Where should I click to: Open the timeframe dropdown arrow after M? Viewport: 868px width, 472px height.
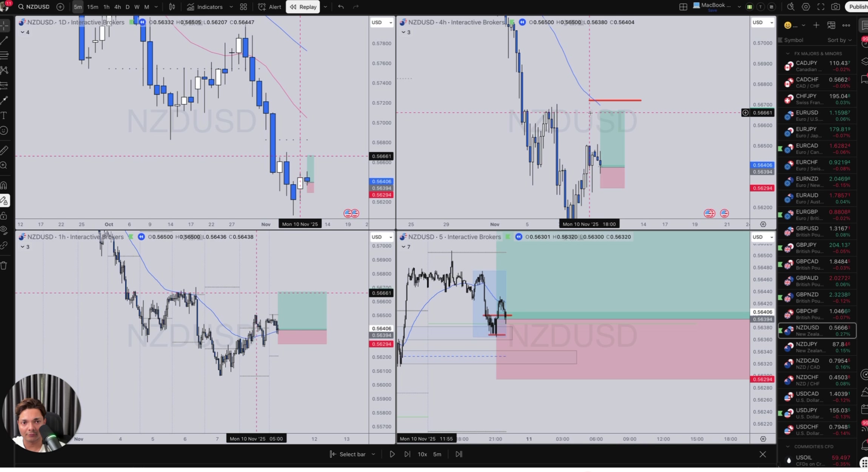[x=156, y=7]
